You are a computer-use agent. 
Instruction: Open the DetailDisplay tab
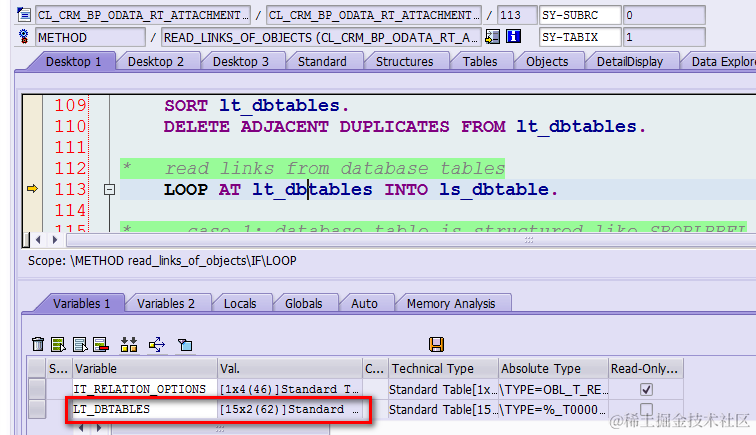[x=630, y=62]
